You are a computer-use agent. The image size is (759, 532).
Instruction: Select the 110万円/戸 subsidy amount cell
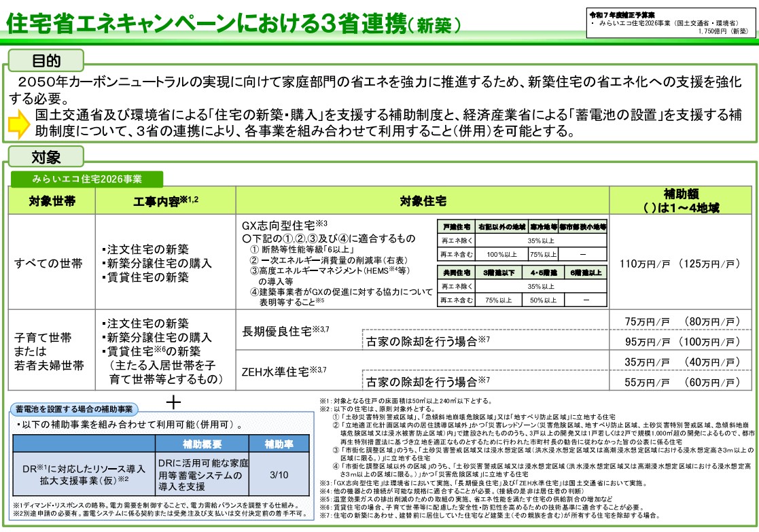click(x=680, y=263)
